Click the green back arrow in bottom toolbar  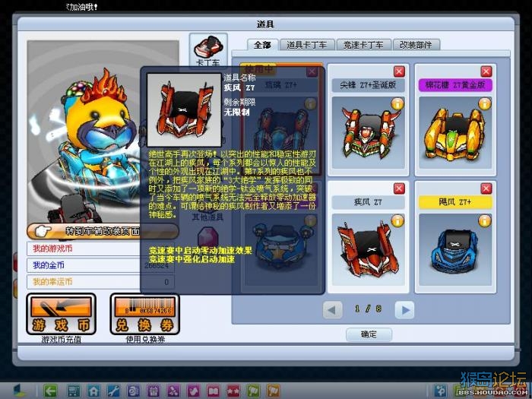pyautogui.click(x=50, y=391)
